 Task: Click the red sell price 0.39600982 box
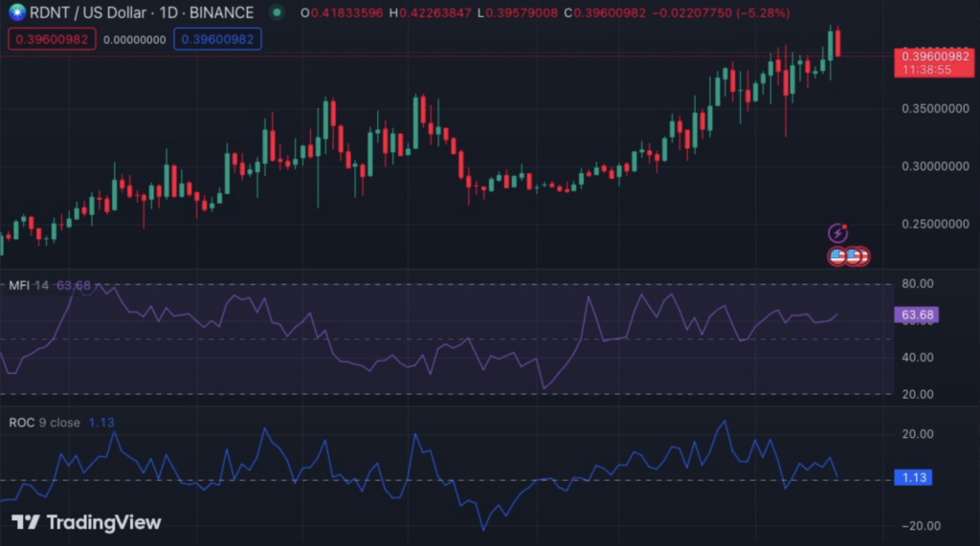point(52,39)
